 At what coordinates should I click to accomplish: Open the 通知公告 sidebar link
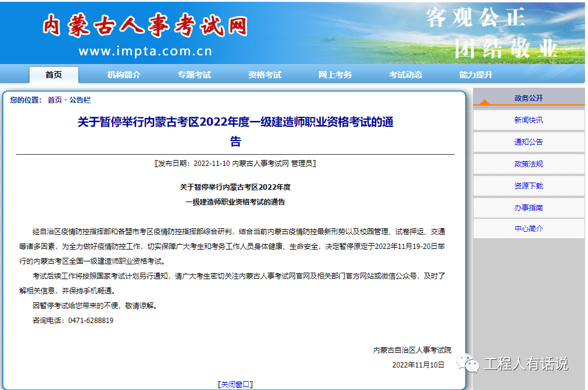[x=529, y=142]
